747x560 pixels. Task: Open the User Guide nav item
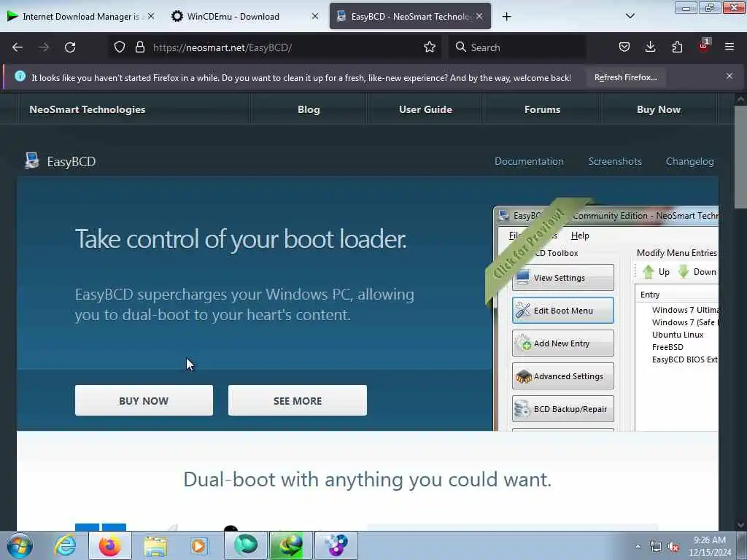(425, 109)
